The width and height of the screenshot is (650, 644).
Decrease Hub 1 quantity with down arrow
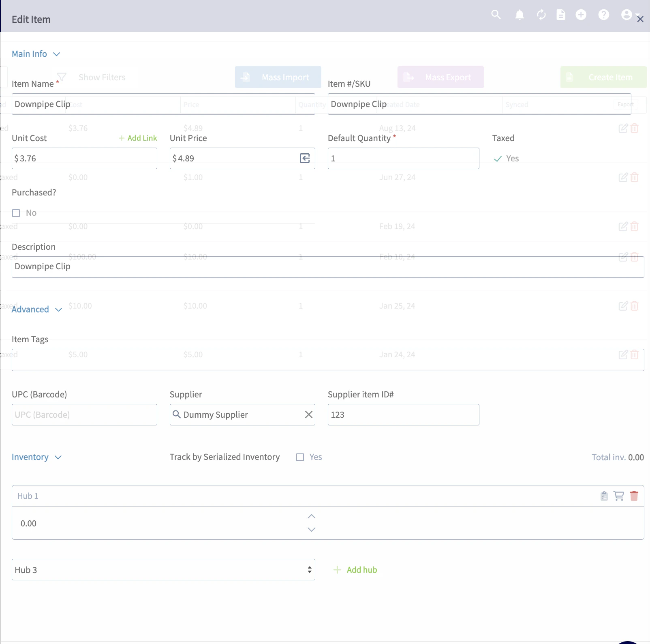coord(311,529)
